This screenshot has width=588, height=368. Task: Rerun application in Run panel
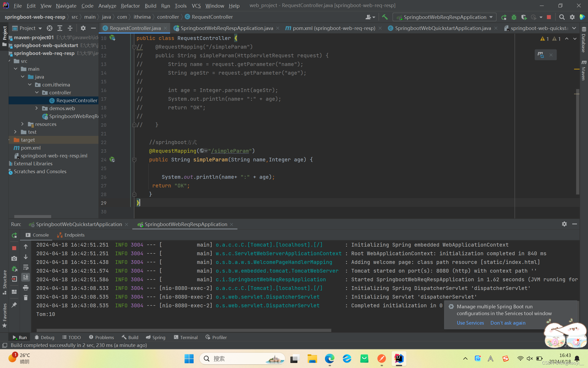pyautogui.click(x=14, y=235)
